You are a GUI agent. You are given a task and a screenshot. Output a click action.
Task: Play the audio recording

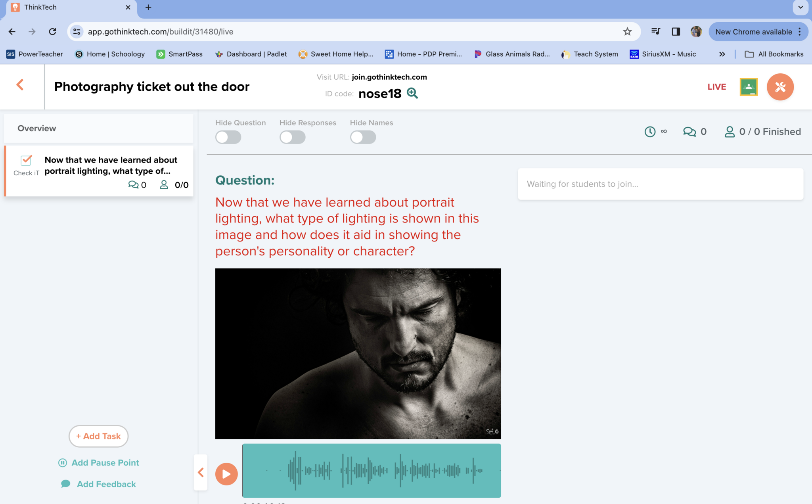click(226, 474)
